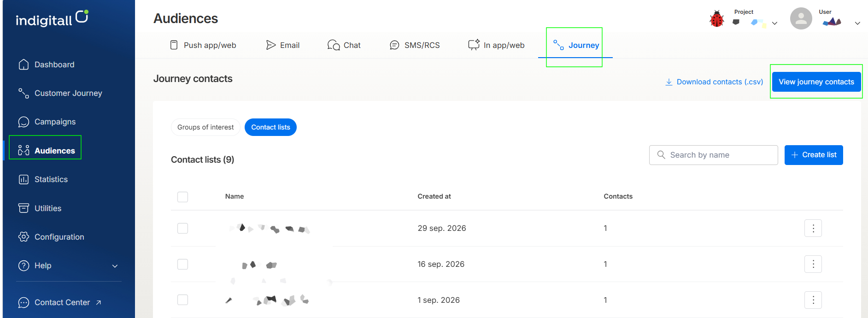Click the 29 sep. 2026 date cell
Image resolution: width=868 pixels, height=318 pixels.
[x=442, y=228]
